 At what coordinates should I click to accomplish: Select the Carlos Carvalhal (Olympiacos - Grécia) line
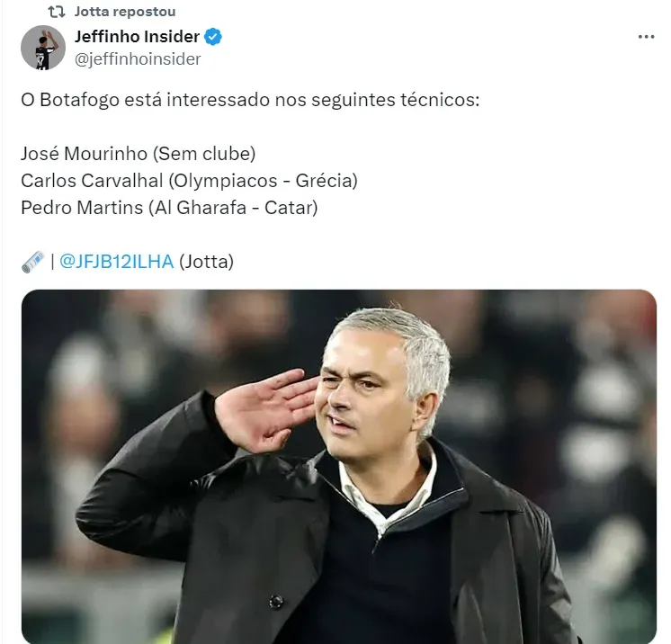point(189,181)
